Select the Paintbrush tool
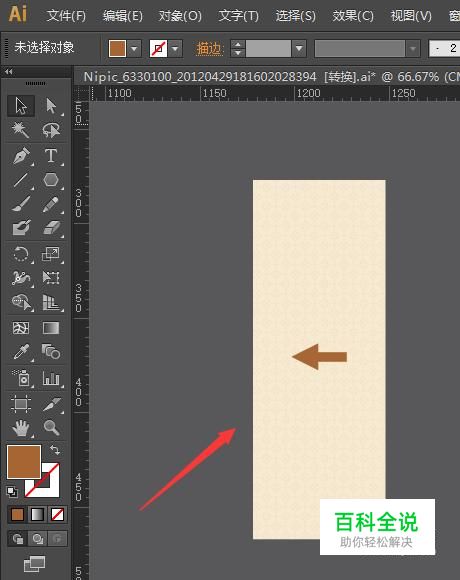The width and height of the screenshot is (460, 580). (21, 204)
